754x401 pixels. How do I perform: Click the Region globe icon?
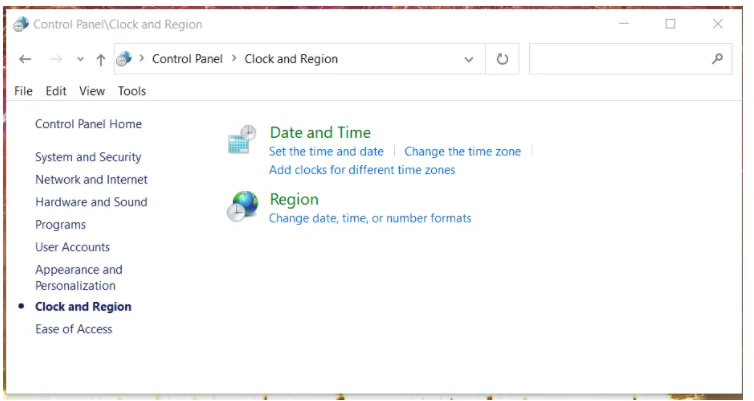pos(242,206)
